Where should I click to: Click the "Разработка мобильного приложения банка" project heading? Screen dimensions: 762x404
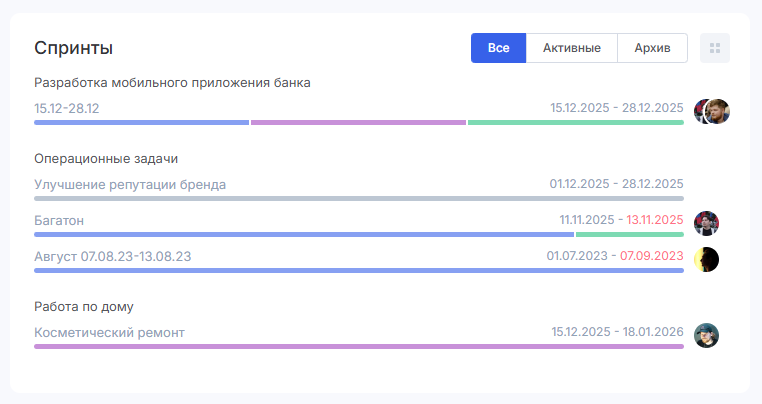tap(172, 82)
